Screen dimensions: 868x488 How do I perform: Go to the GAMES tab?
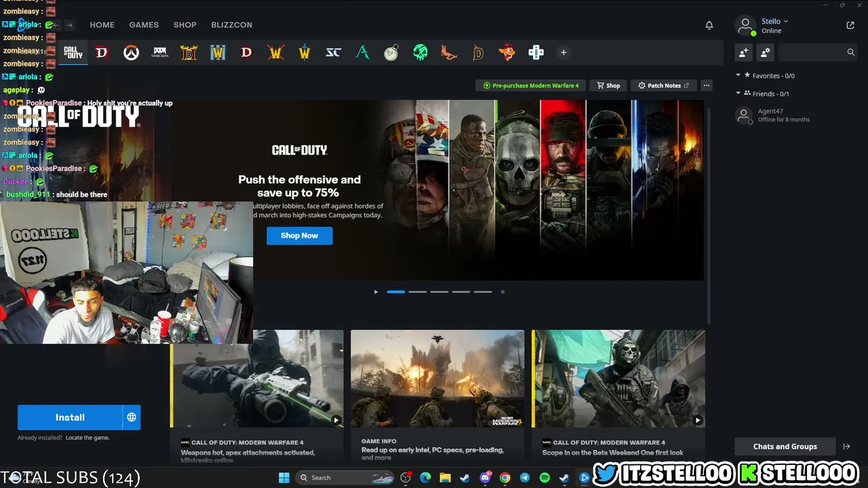[x=144, y=25]
